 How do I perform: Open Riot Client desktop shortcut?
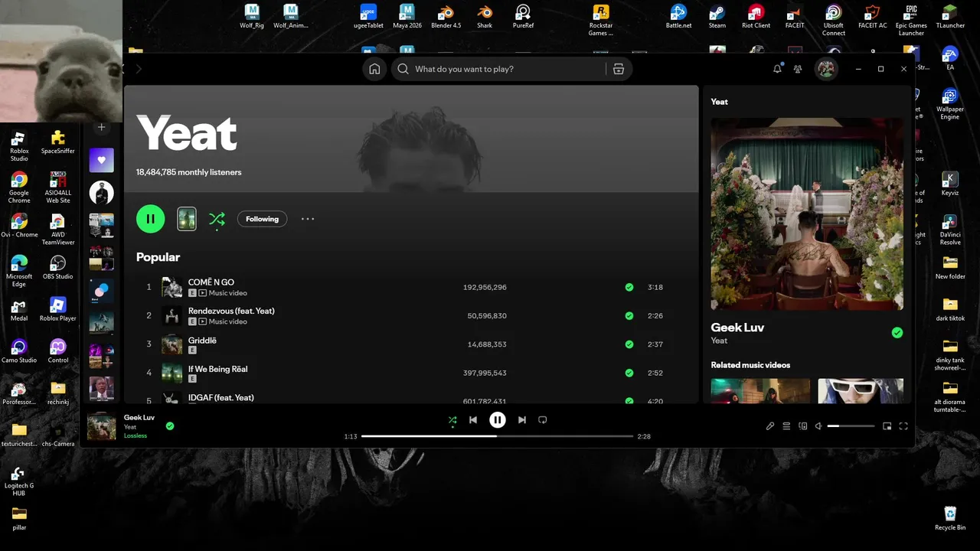756,17
